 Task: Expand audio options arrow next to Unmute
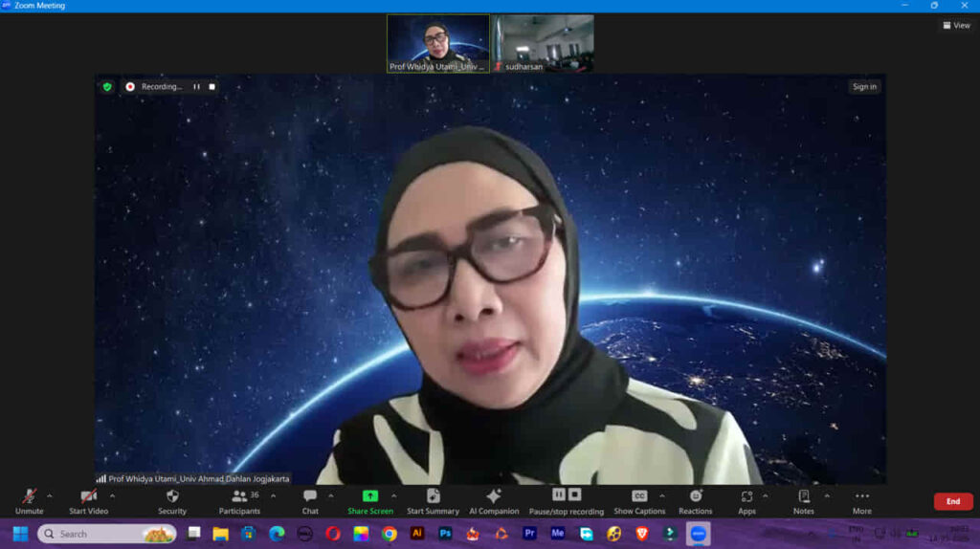point(50,495)
